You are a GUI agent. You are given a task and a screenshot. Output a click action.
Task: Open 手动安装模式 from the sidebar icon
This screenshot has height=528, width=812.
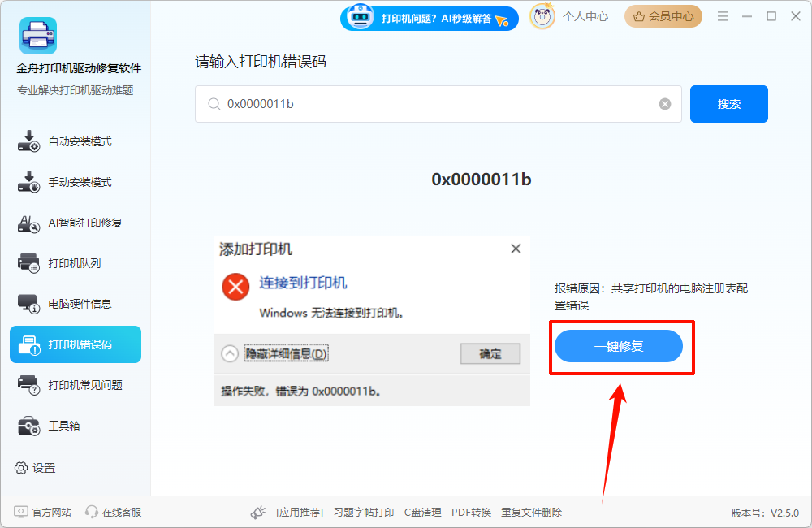point(27,181)
